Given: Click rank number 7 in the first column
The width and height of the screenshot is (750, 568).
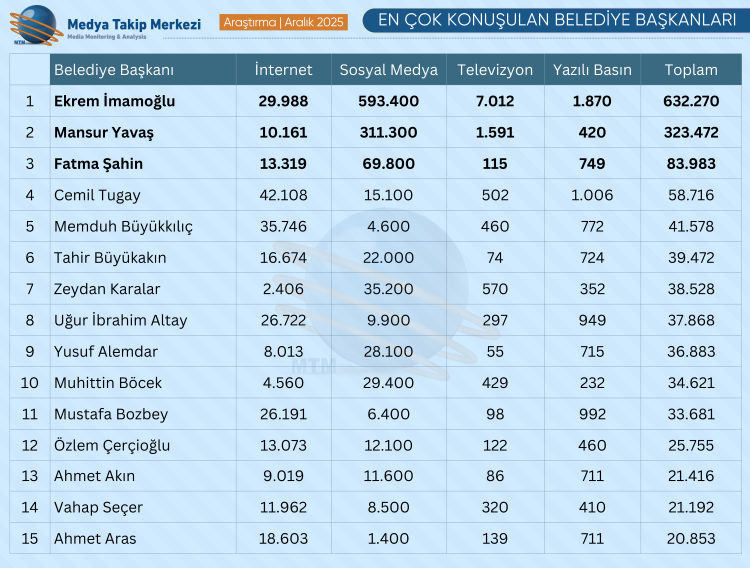Looking at the screenshot, I should tap(30, 289).
